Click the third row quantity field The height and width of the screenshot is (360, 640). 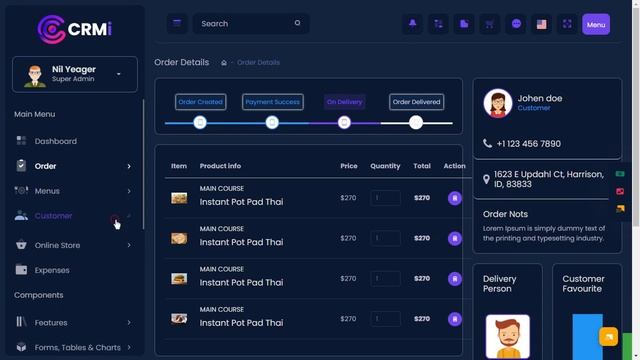[385, 279]
